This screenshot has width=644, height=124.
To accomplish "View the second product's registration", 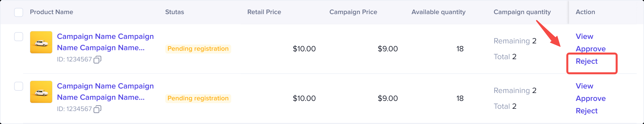I will click(584, 86).
